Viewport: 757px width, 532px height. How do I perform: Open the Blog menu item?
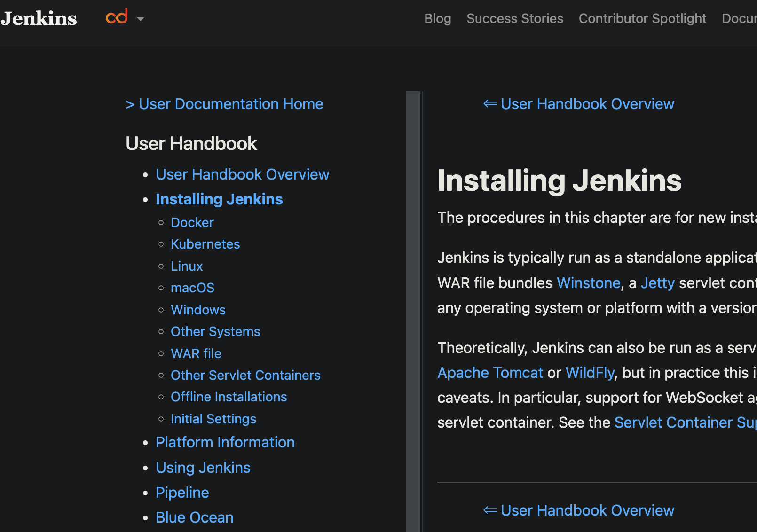point(438,18)
